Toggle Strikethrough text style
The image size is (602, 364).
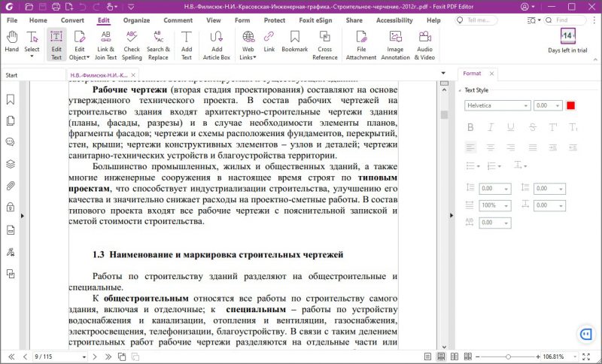coord(532,127)
